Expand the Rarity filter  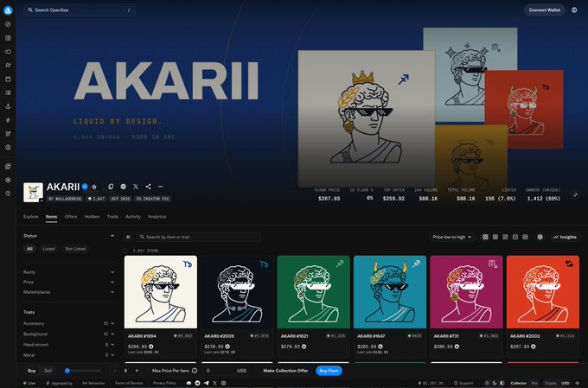(68, 272)
